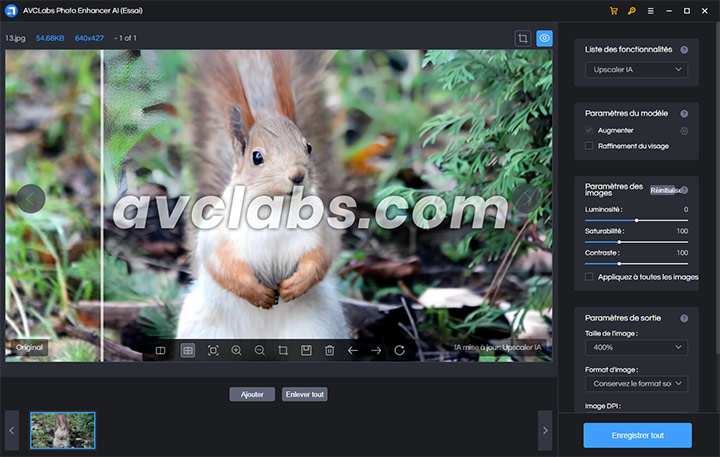Click the fit-to-screen icon in preview toolbar
Image resolution: width=720 pixels, height=457 pixels.
click(213, 350)
